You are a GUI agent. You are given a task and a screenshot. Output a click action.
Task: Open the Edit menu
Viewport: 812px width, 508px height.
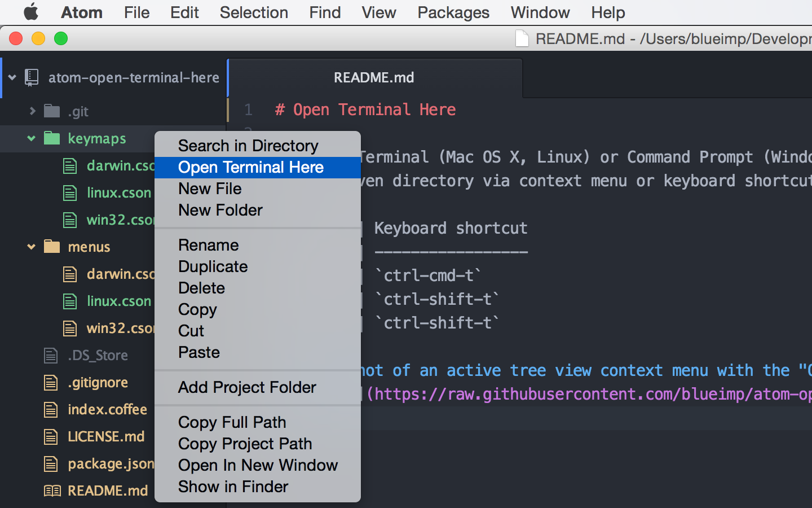click(184, 12)
